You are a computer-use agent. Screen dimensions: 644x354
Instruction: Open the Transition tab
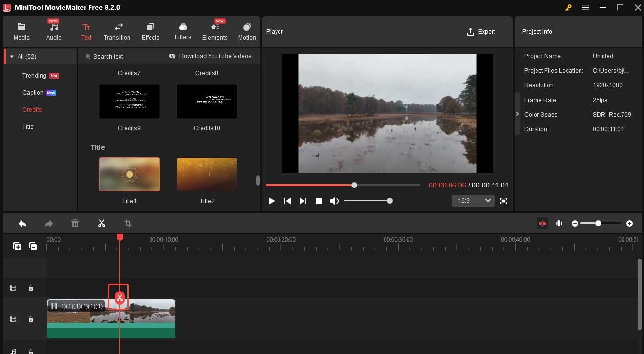[117, 31]
